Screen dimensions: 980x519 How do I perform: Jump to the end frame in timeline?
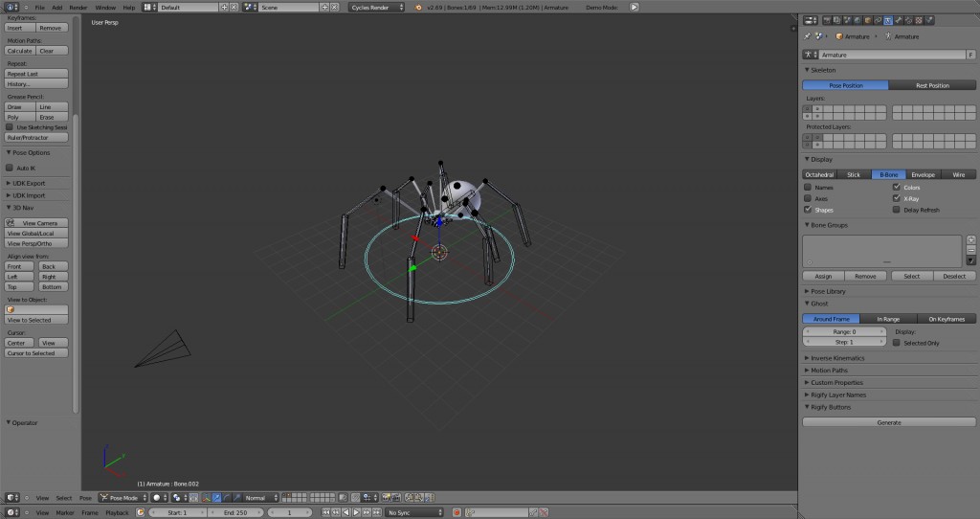(x=376, y=512)
